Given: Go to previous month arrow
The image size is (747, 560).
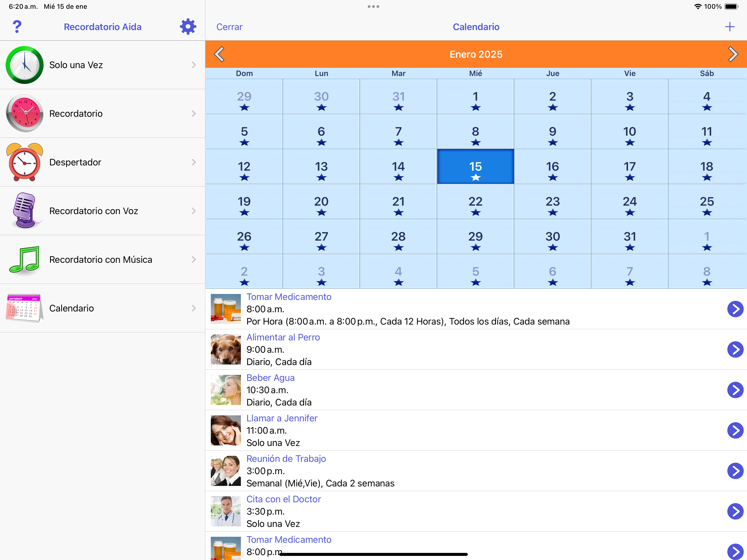Looking at the screenshot, I should point(220,54).
